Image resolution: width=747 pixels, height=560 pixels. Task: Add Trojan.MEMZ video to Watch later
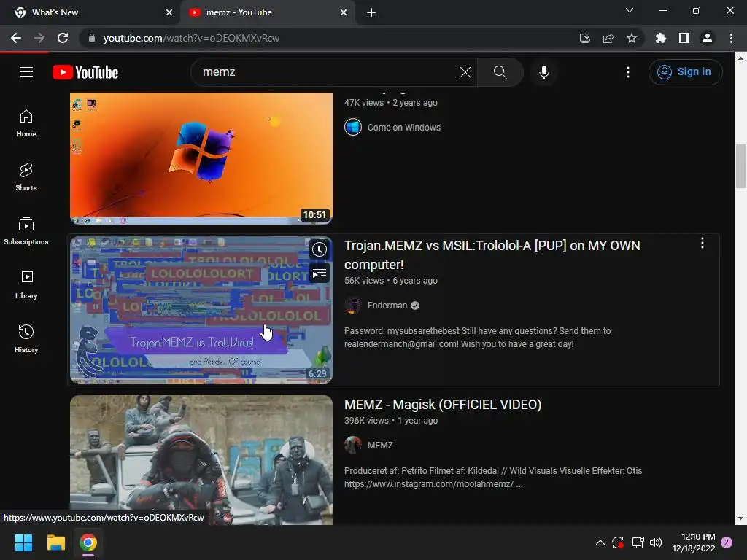pyautogui.click(x=320, y=249)
